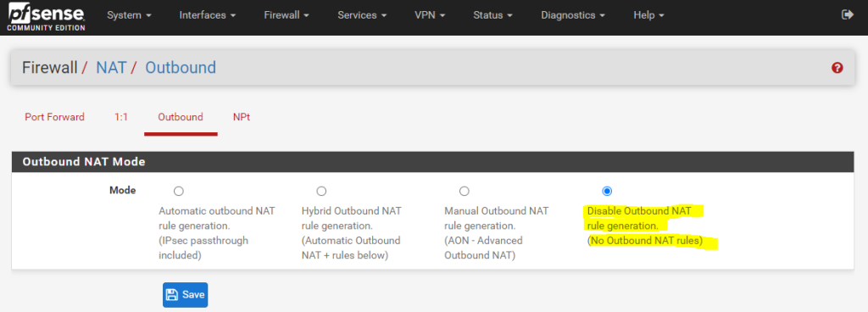Expand the Firewall dropdown menu
The width and height of the screenshot is (868, 312).
click(x=287, y=15)
